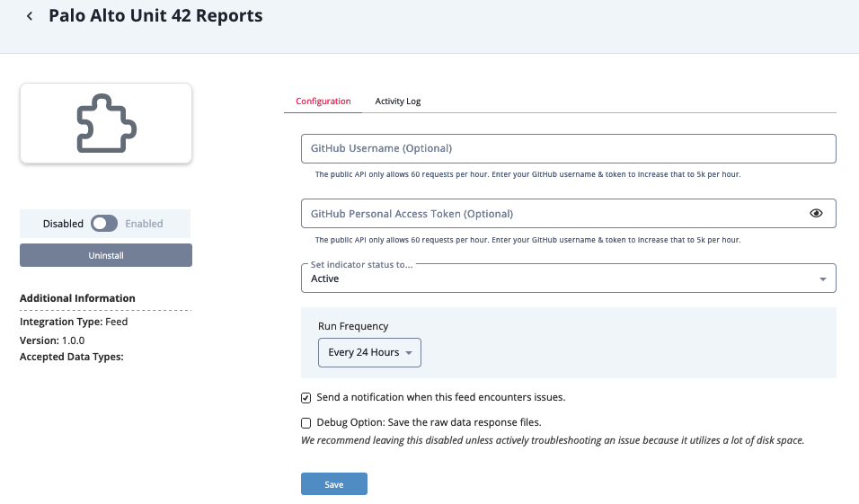859x504 pixels.
Task: Click the Enabled label beside the switch
Action: click(144, 224)
